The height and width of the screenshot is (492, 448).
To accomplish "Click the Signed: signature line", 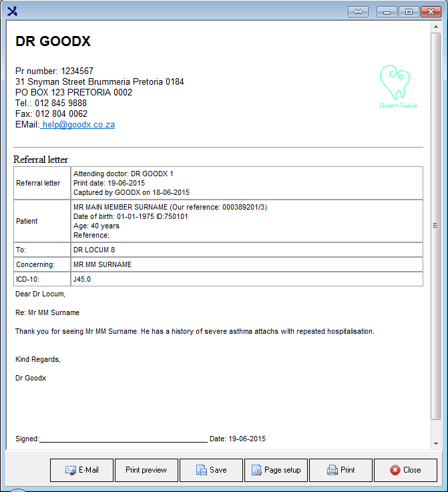I will (x=111, y=439).
